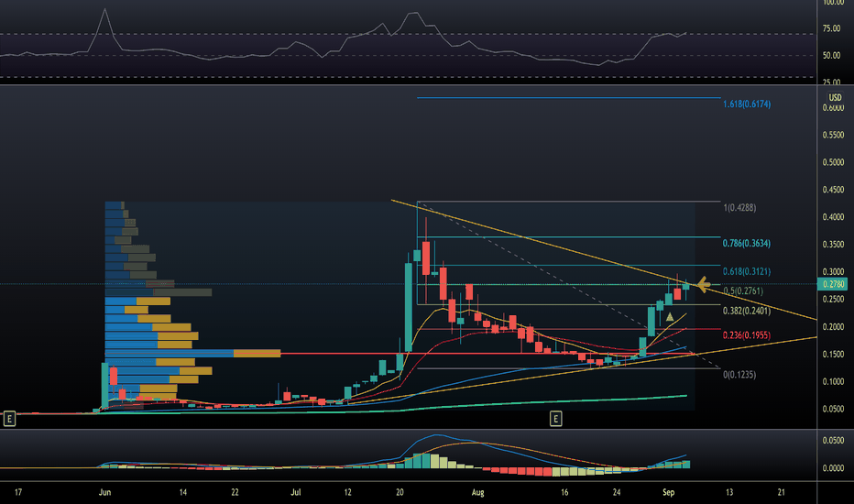
Task: Select the Jul label on the time axis
Action: point(296,493)
